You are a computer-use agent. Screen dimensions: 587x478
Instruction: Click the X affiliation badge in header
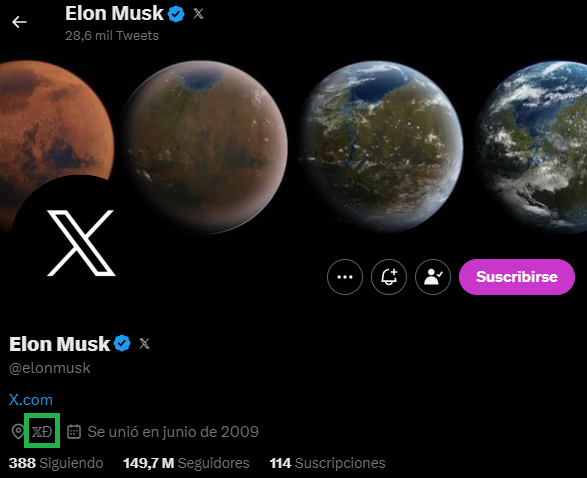point(198,14)
